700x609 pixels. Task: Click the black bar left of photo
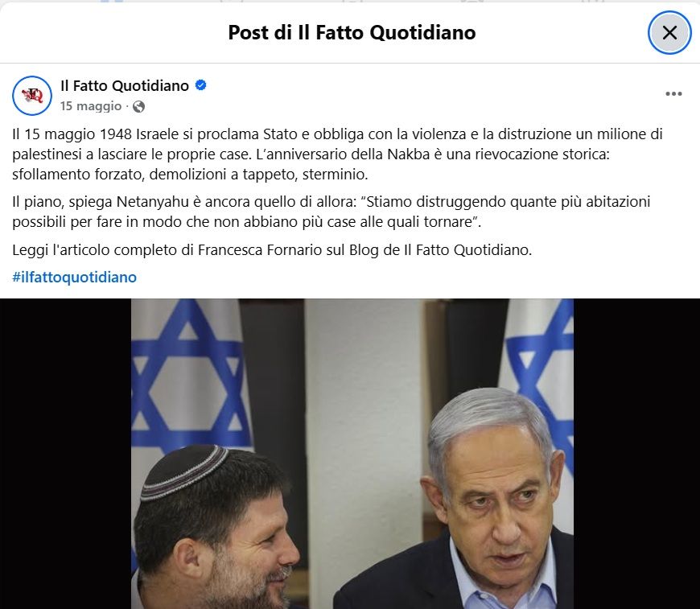[66, 454]
